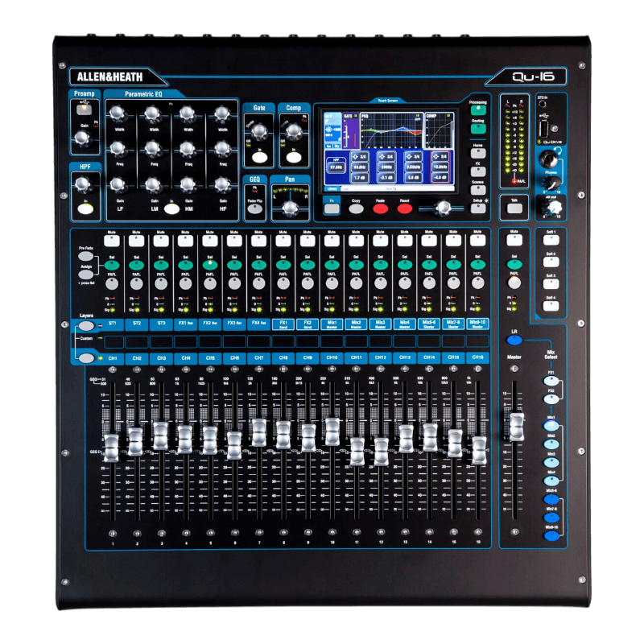The height and width of the screenshot is (644, 644).
Task: Select the Processing button beside the touch screen
Action: pos(478,110)
